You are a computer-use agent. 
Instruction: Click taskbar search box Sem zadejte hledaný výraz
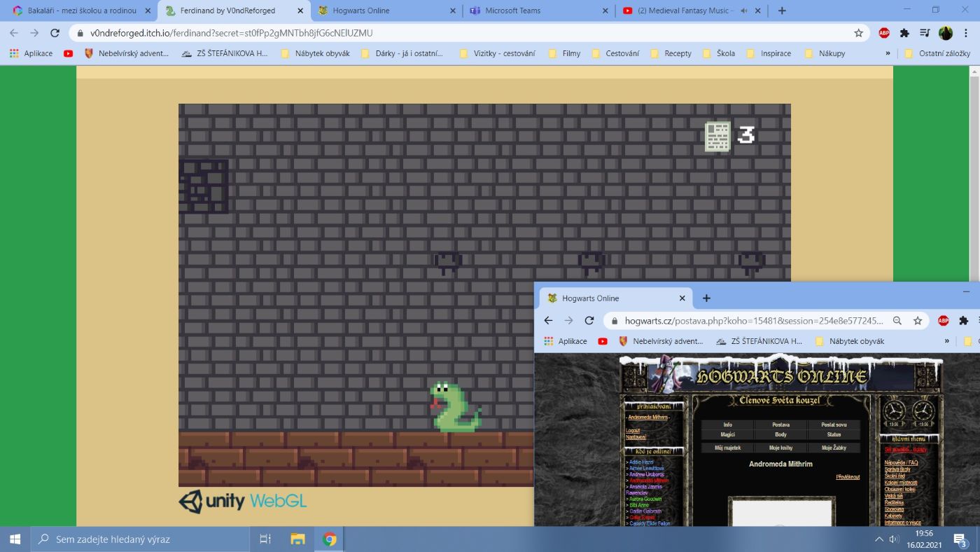140,539
